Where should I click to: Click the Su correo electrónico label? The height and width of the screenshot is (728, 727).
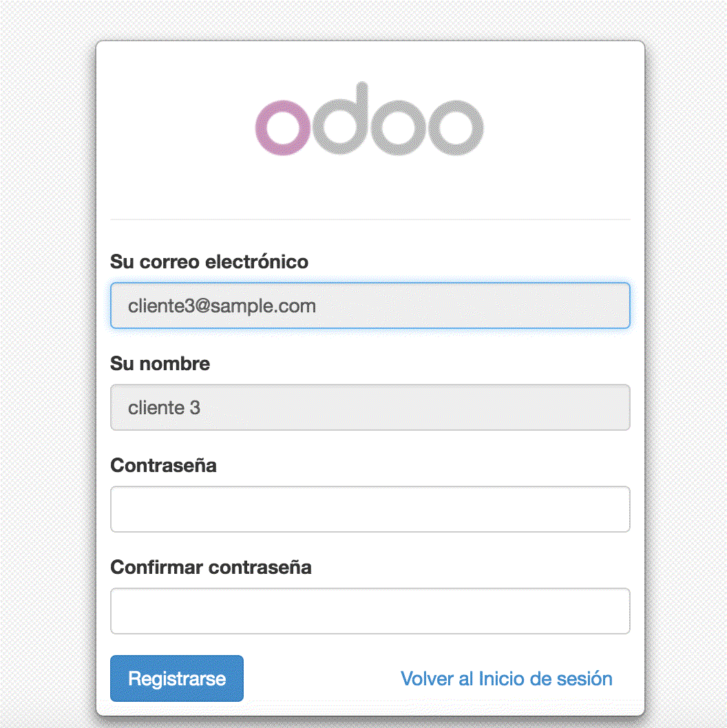(209, 262)
